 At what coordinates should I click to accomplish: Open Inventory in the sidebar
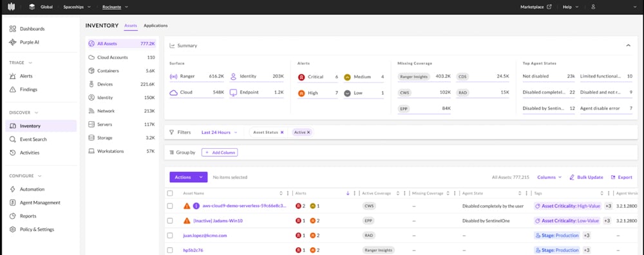point(41,126)
